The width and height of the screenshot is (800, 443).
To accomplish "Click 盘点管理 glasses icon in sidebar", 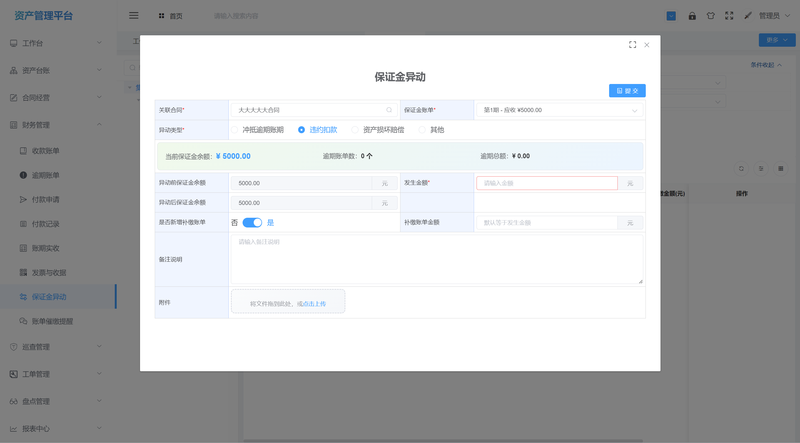I will click(x=14, y=402).
